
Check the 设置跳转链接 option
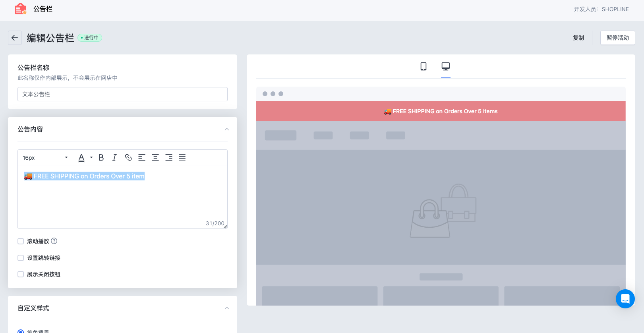click(21, 258)
